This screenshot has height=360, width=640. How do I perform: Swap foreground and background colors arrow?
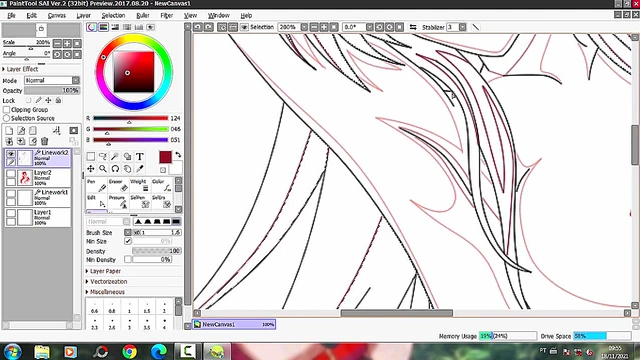click(x=178, y=155)
